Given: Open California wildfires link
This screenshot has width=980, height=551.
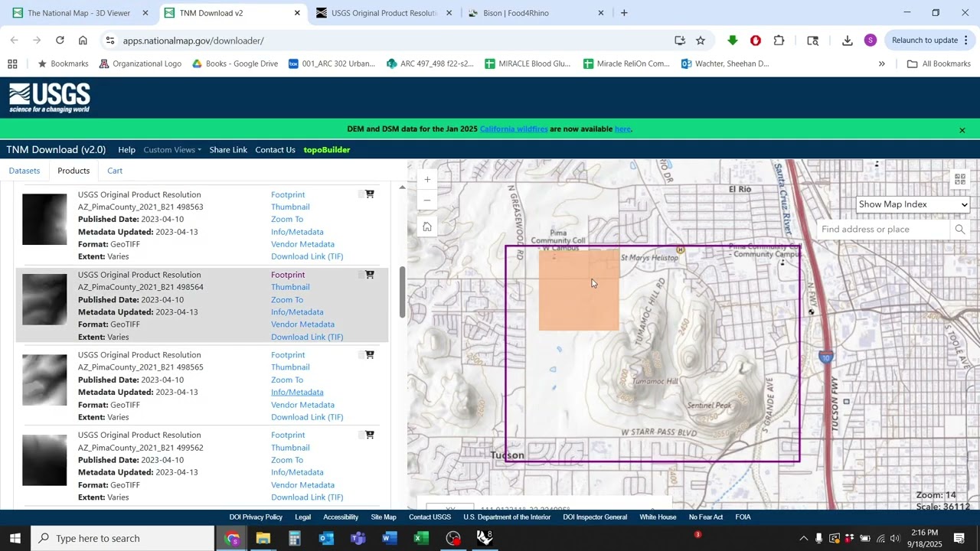Looking at the screenshot, I should [x=514, y=129].
